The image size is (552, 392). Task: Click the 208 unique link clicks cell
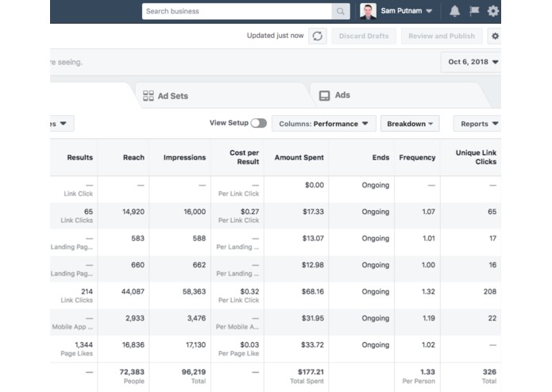[490, 291]
